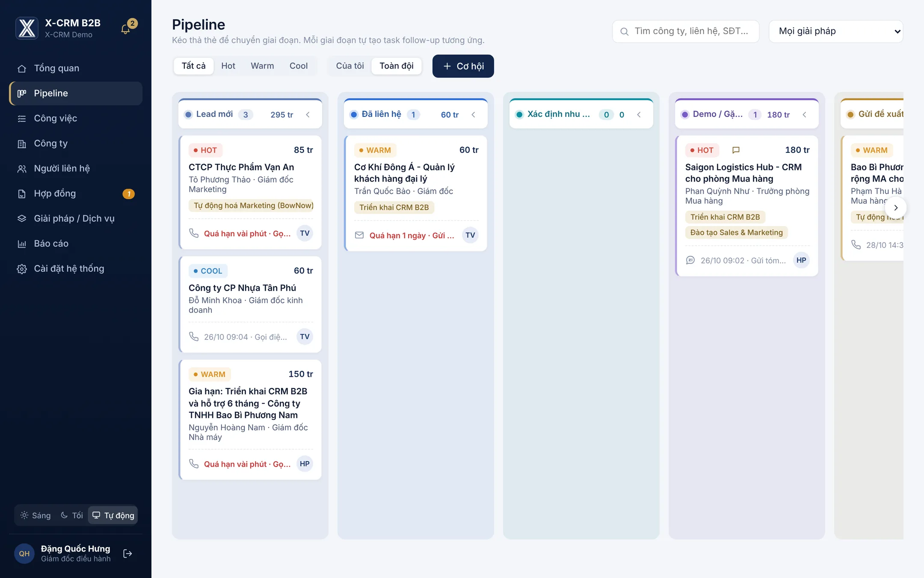924x578 pixels.
Task: Click phone icon on Gia hạn card
Action: click(x=194, y=464)
